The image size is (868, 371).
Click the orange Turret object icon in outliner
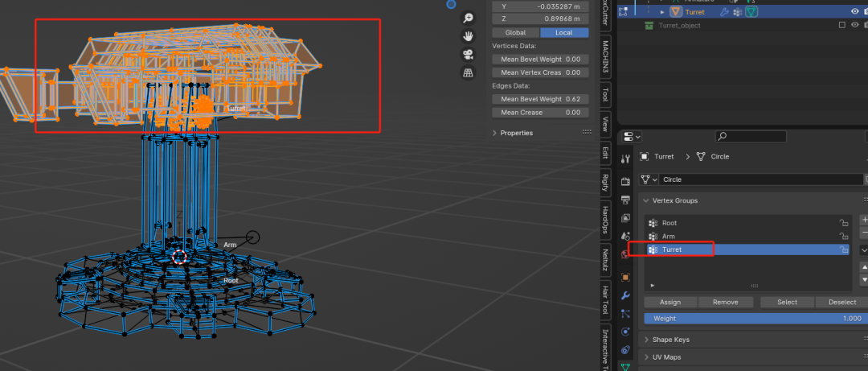676,11
